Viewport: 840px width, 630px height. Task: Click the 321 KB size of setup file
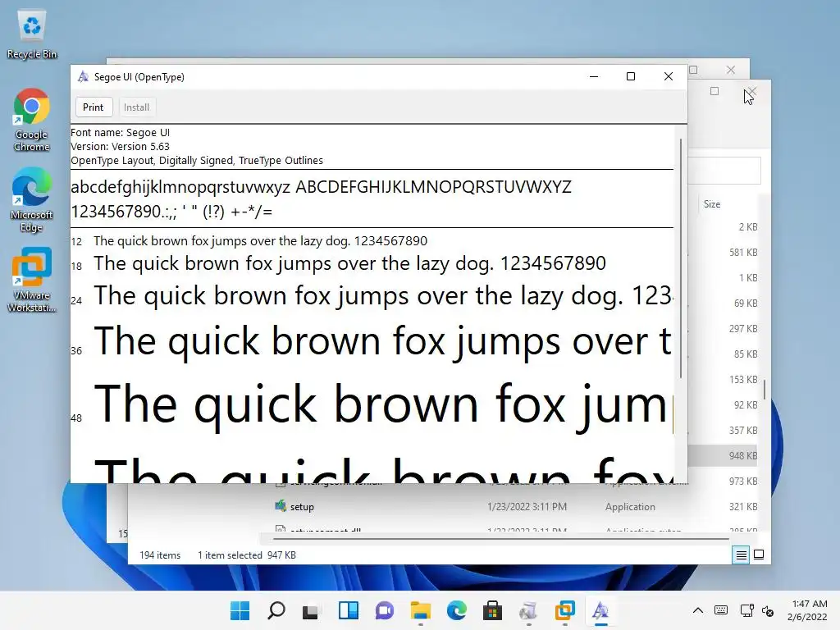click(743, 507)
